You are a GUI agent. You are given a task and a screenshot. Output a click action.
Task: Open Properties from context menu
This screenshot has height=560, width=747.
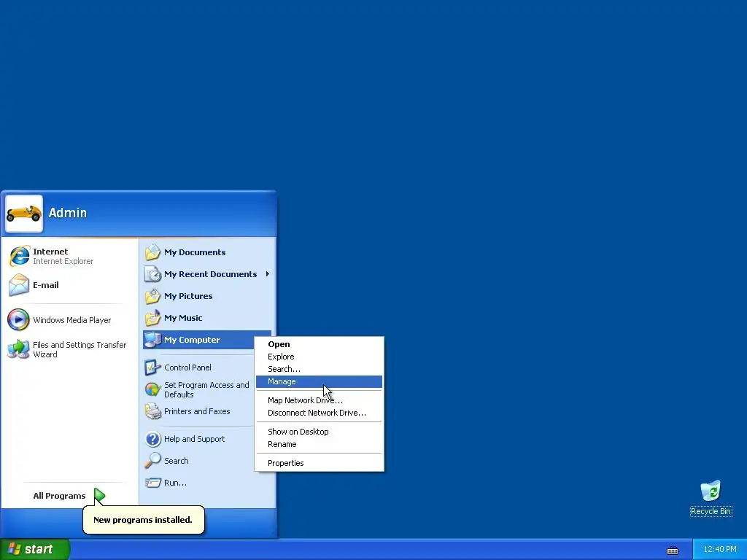click(x=319, y=463)
